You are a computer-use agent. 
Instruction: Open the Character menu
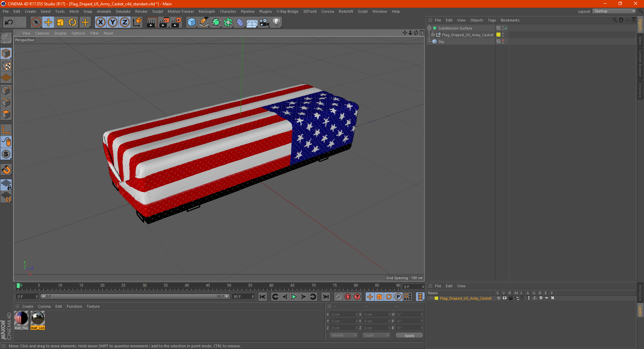[228, 11]
